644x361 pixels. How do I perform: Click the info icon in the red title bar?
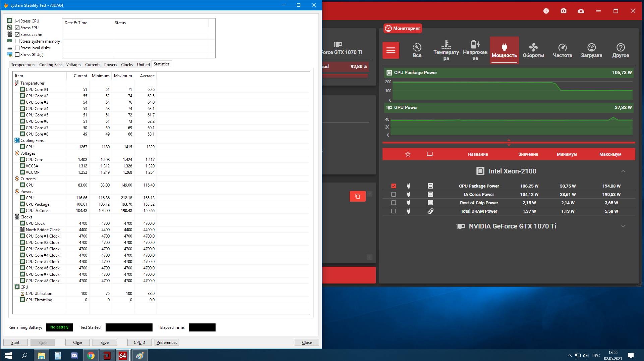[x=546, y=11]
